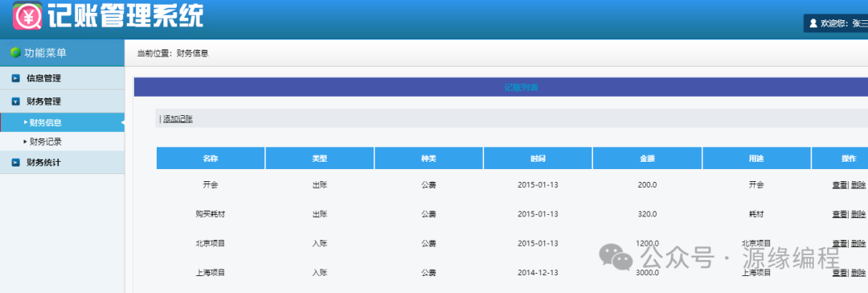868x293 pixels.
Task: Click the 1200.0 amount cell
Action: (647, 243)
